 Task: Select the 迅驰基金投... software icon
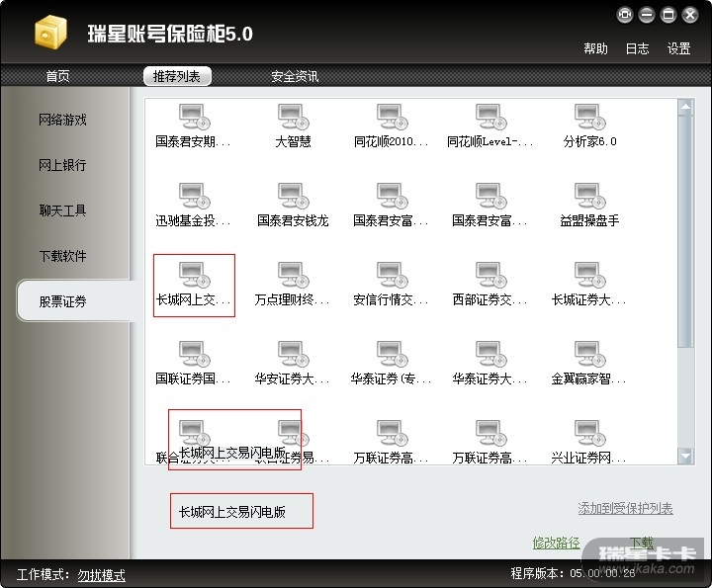click(194, 196)
